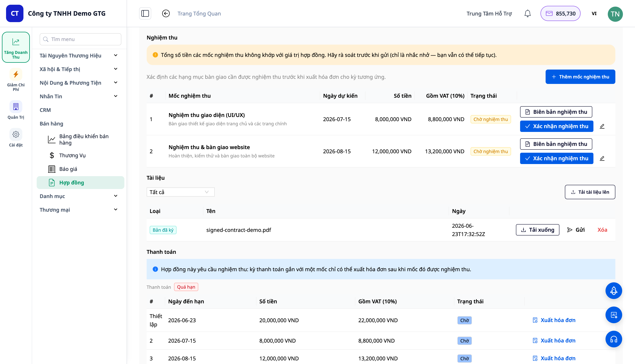This screenshot has height=364, width=635.
Task: Click Nghiệm thu & bàn giao website title
Action: 209,147
